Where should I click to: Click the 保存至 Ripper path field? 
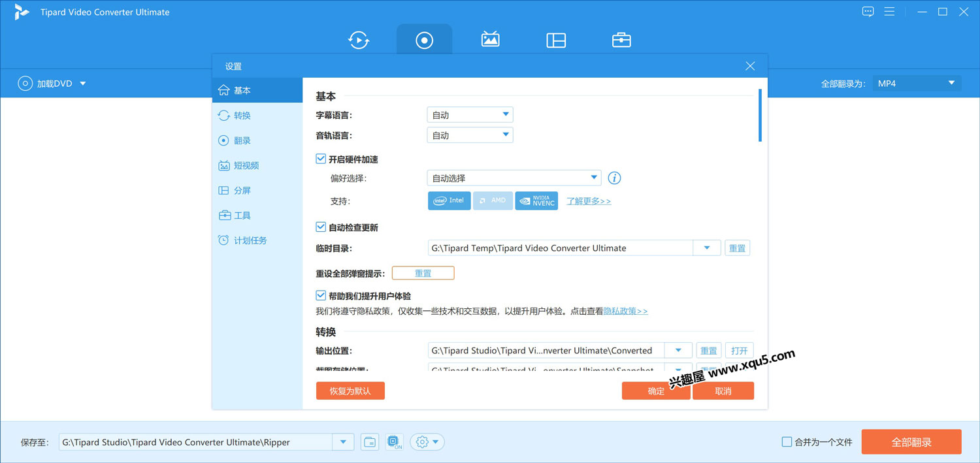pyautogui.click(x=196, y=442)
